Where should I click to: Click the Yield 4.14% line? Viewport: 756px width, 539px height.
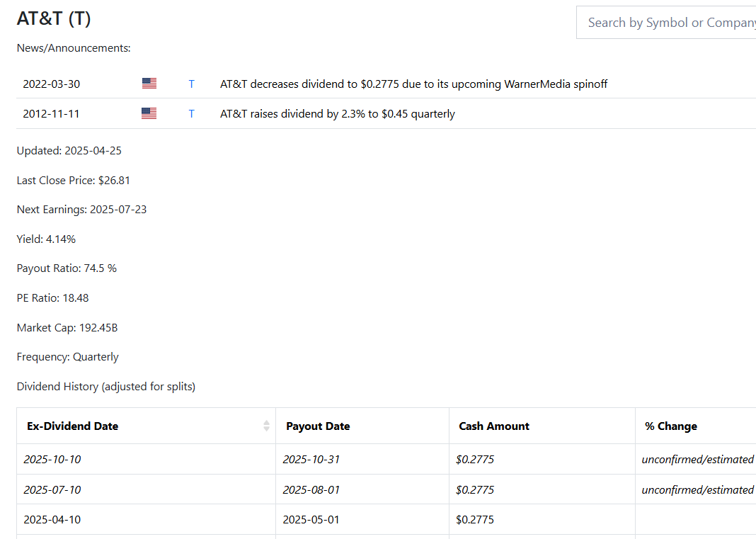46,239
